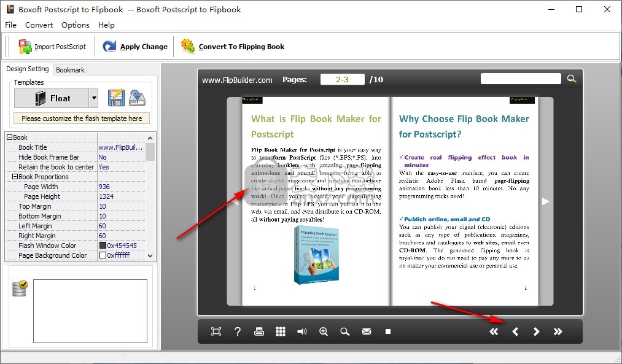Screen dimensions: 622x364
Task: Click the Page Background Color swatch
Action: (x=103, y=255)
